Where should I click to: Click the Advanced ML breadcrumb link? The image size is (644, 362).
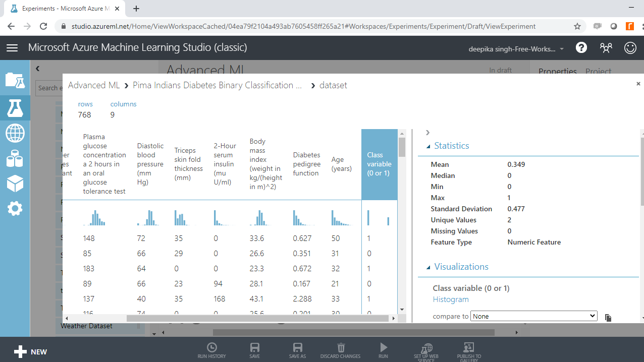click(x=94, y=85)
